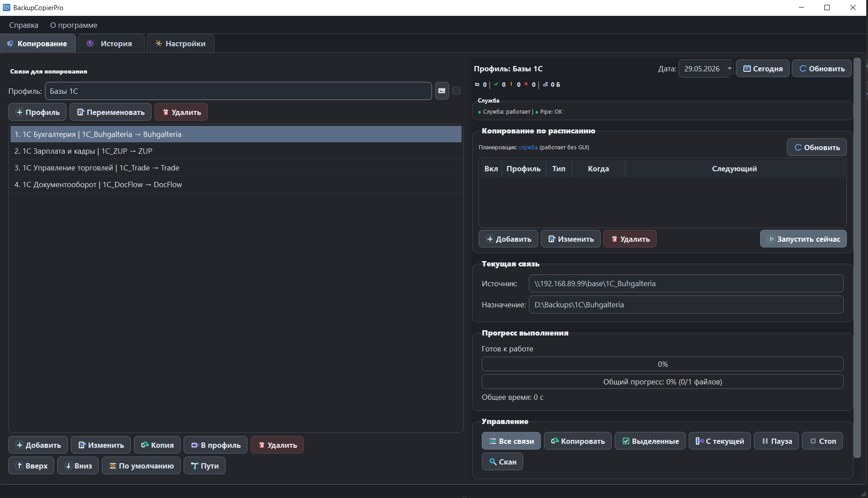Click the Назначение path field
Viewport: 868px width, 498px height.
coord(686,305)
